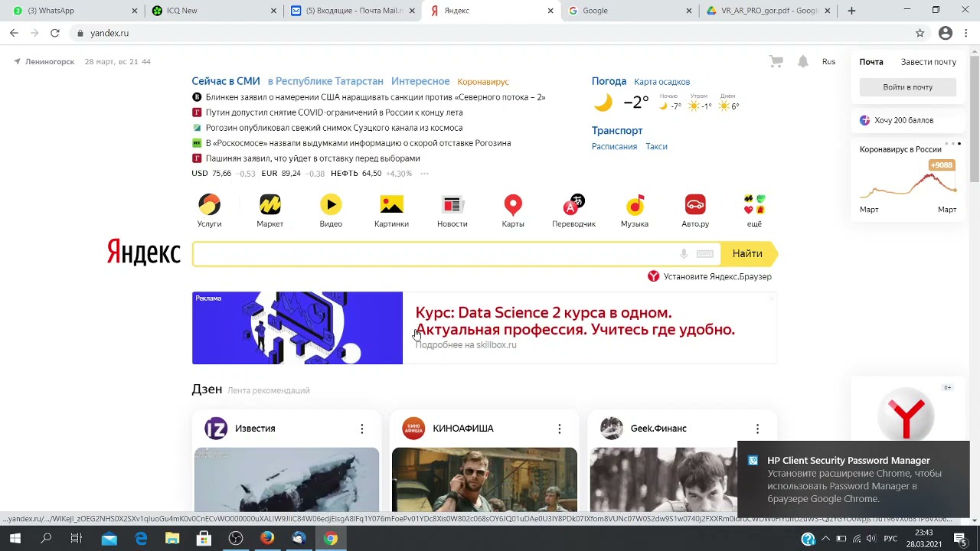Show hidden system tray icons chevron
Screen dimensions: 980x551
coord(825,539)
